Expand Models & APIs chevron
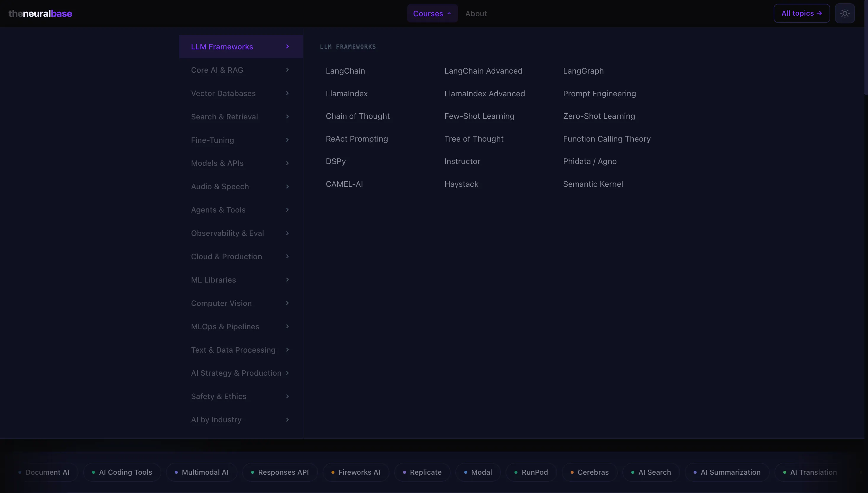 pyautogui.click(x=287, y=163)
